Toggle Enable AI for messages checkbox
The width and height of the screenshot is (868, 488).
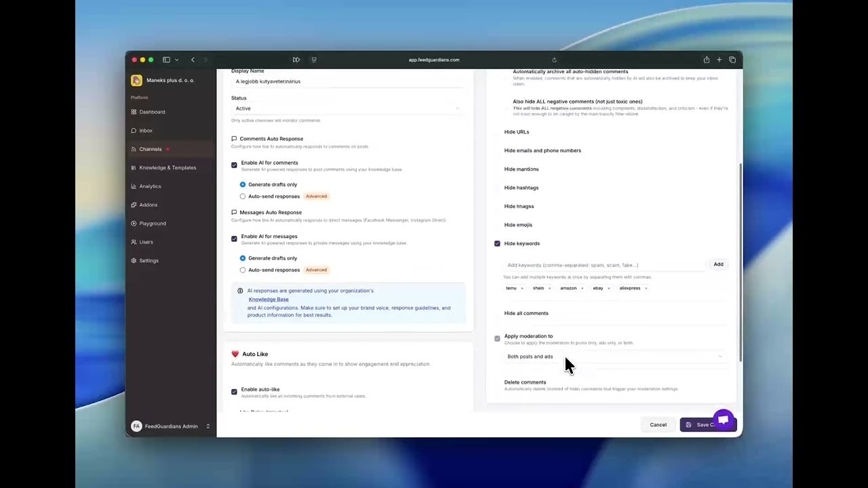234,239
